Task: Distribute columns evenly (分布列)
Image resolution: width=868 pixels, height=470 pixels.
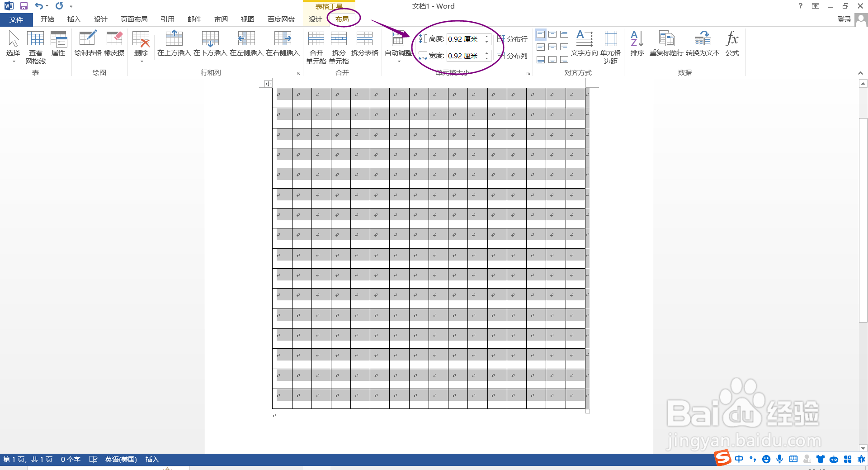Action: click(513, 56)
